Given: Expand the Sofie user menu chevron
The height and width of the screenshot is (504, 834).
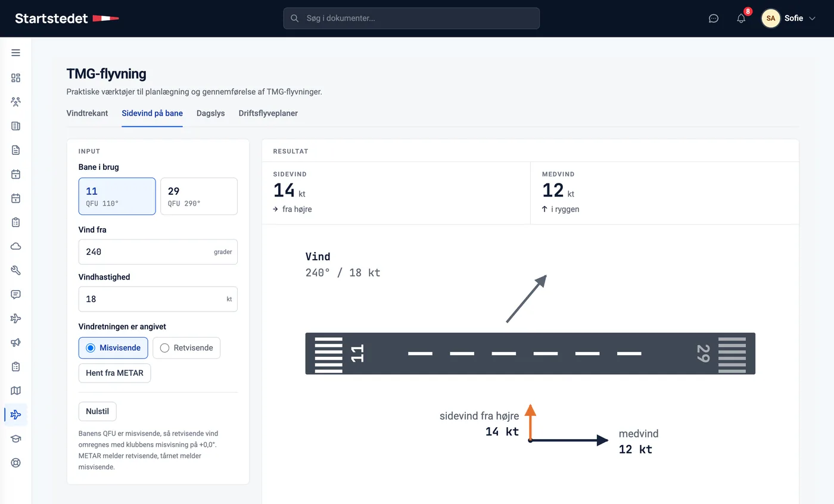Looking at the screenshot, I should pyautogui.click(x=811, y=18).
